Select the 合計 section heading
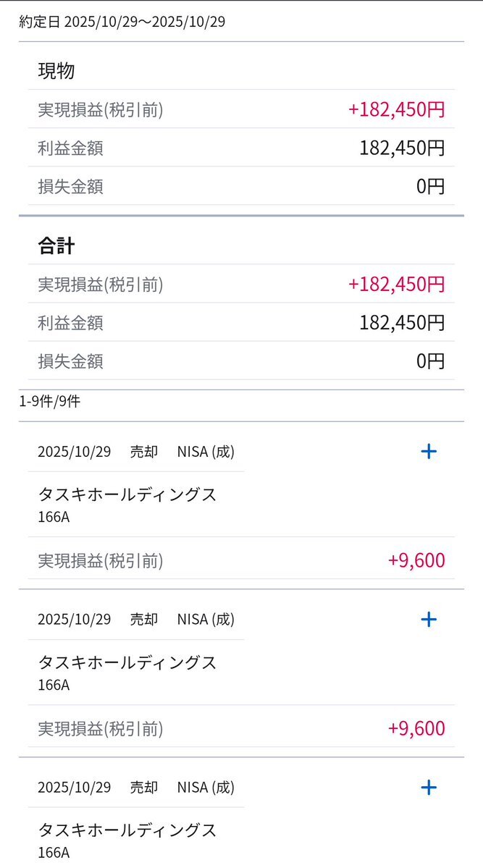Viewport: 483px width, 868px height. [56, 245]
